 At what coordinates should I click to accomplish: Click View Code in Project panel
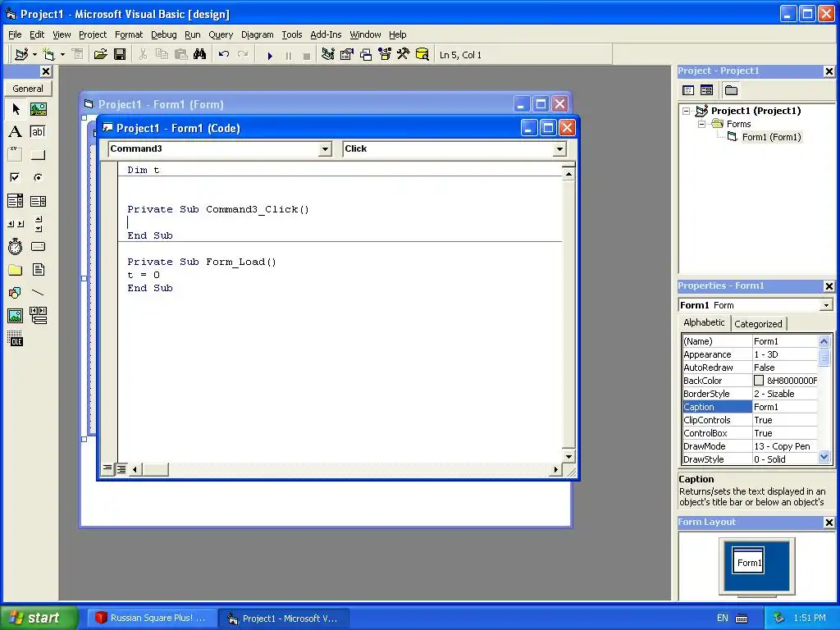coord(688,90)
